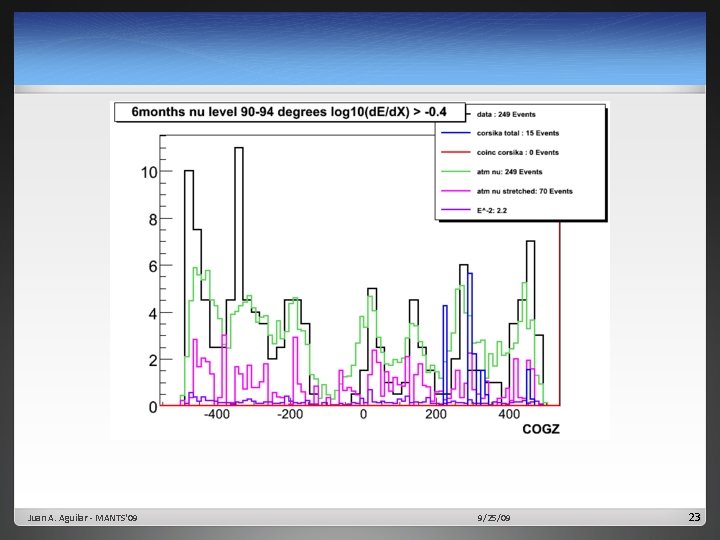Click the purple line sample for E^-2

click(x=456, y=210)
